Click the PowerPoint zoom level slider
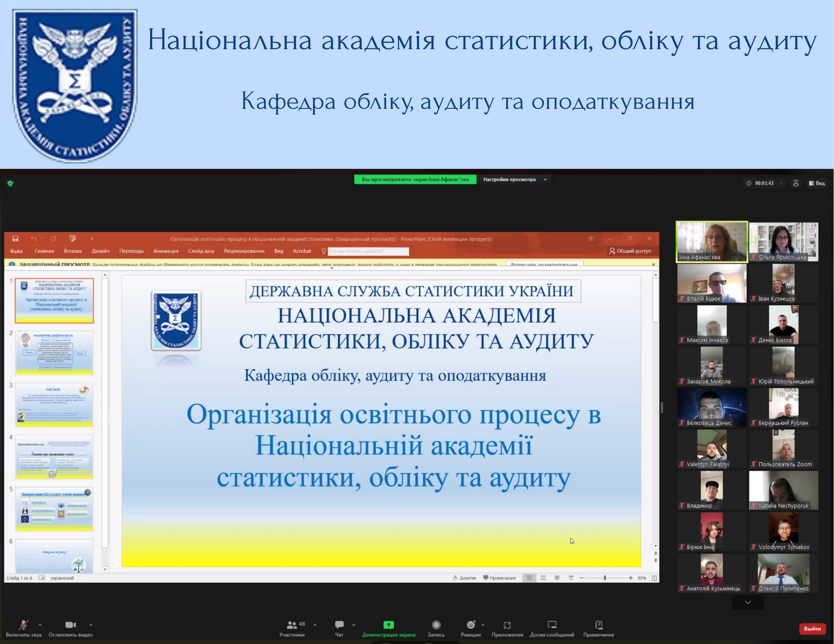Screen dimensions: 834x644 pyautogui.click(x=605, y=578)
